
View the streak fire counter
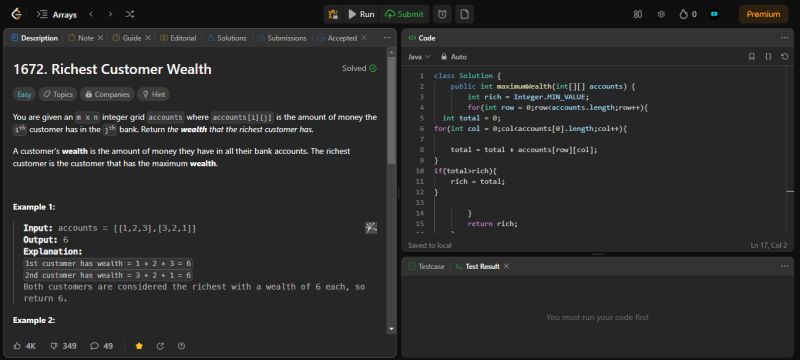pos(688,14)
